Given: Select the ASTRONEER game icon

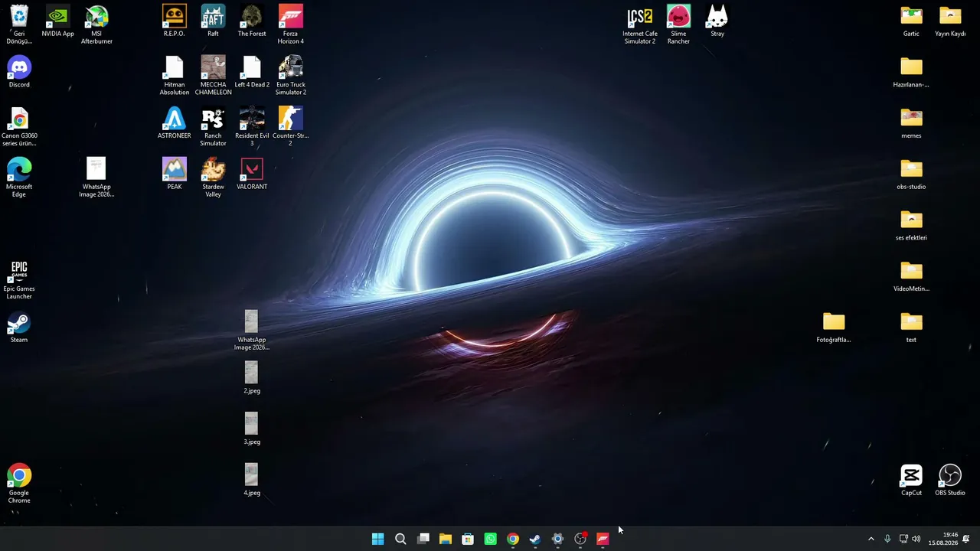Looking at the screenshot, I should click(175, 123).
